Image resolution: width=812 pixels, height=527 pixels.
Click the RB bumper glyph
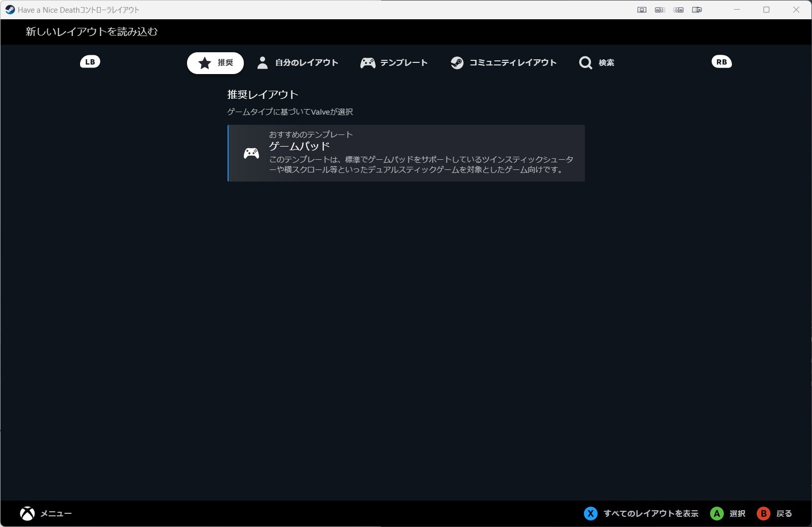721,62
